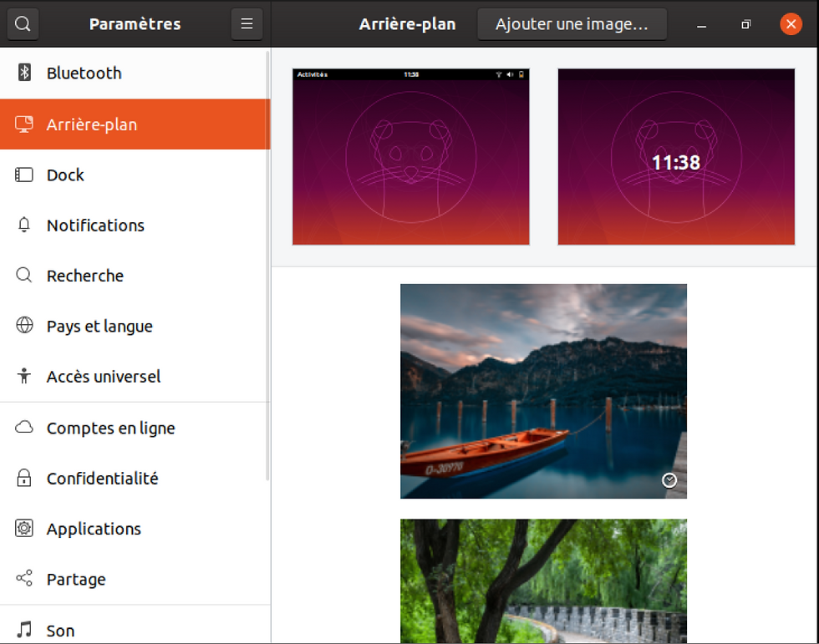819x644 pixels.
Task: Open Accès universel settings
Action: coord(135,376)
